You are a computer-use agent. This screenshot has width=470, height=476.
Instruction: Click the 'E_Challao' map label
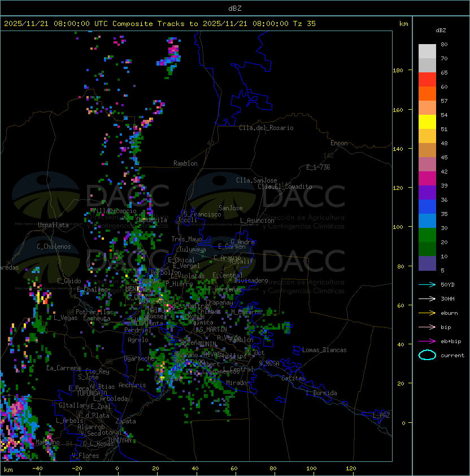[92, 289]
